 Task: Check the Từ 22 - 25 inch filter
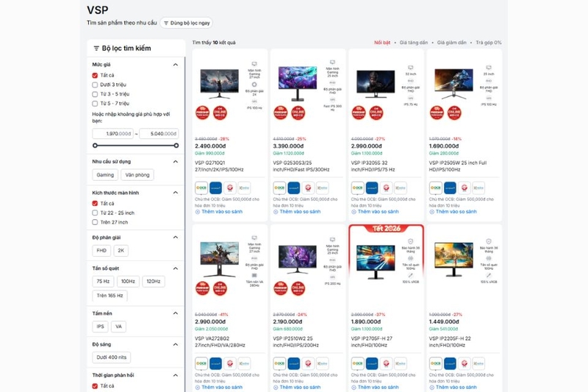(95, 213)
